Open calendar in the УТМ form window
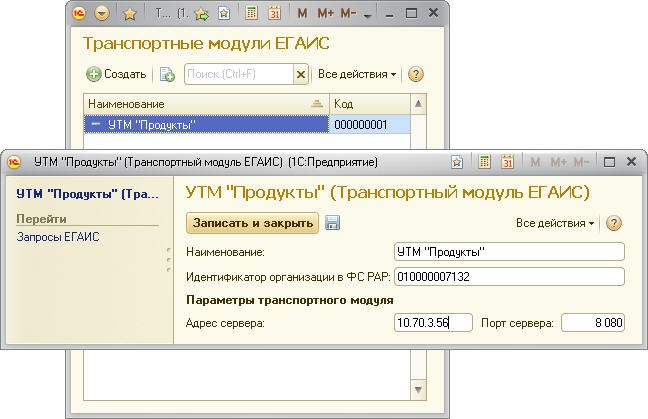 tap(507, 162)
